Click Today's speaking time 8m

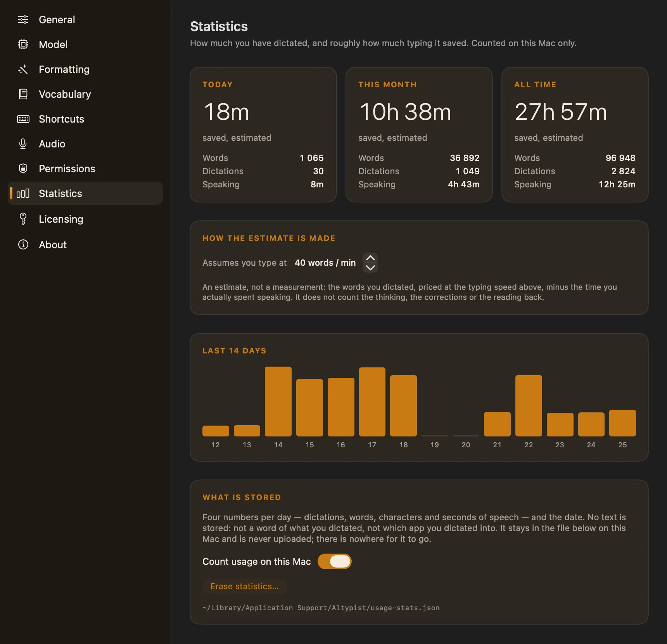[x=317, y=184]
